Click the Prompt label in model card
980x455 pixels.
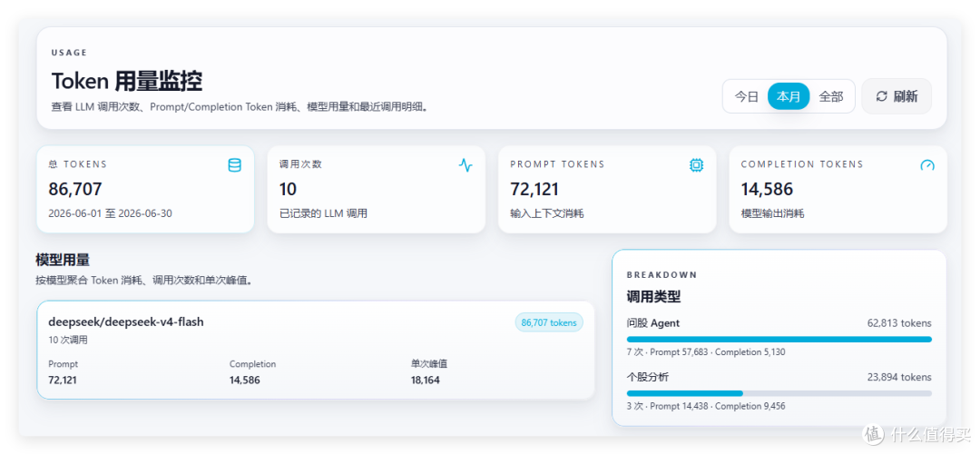pyautogui.click(x=64, y=364)
